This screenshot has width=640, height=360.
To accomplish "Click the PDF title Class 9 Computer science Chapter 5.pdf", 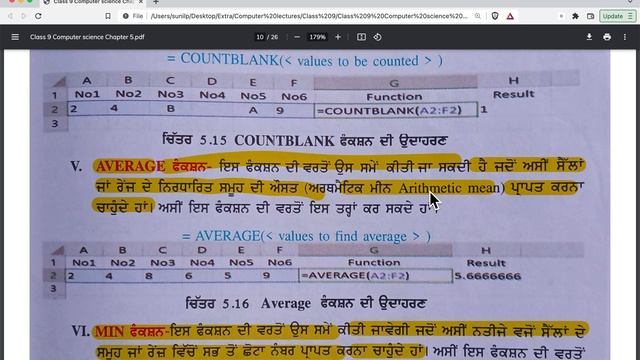I will tap(87, 37).
